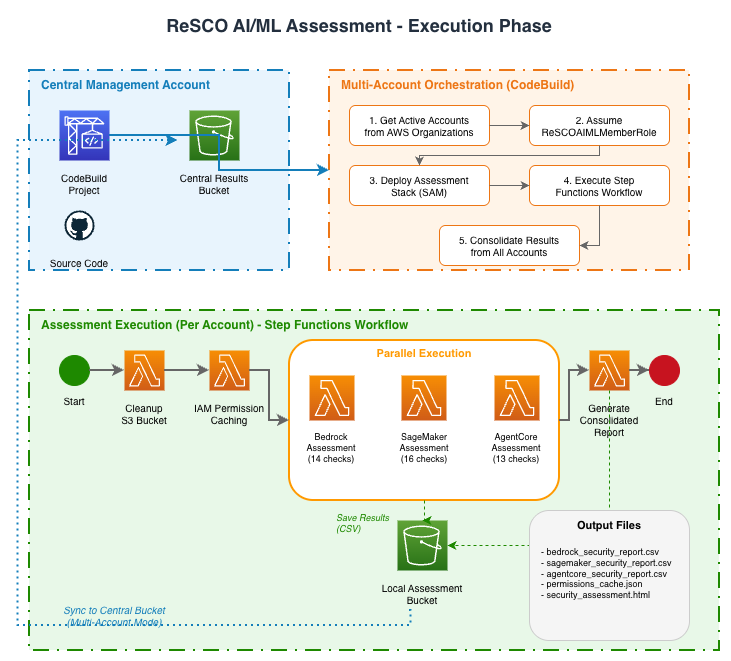731x661 pixels.
Task: Select the Central Management Account heading
Action: point(125,85)
